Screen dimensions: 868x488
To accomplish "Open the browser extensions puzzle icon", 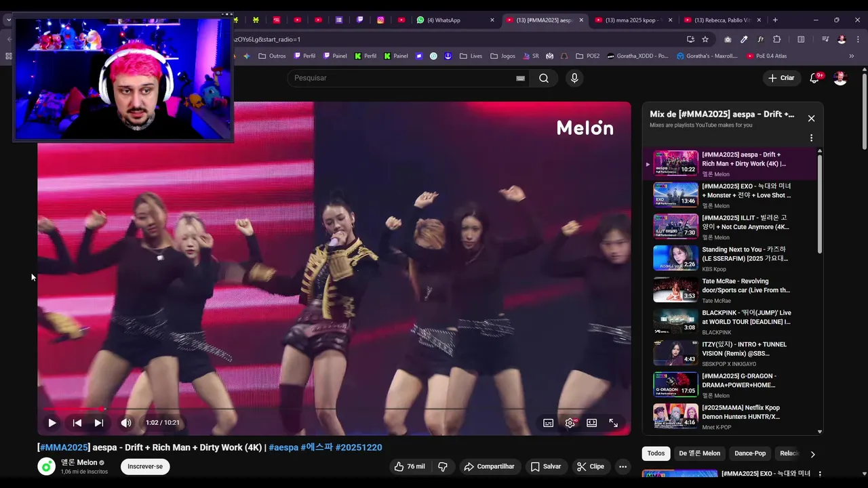I will click(x=777, y=39).
